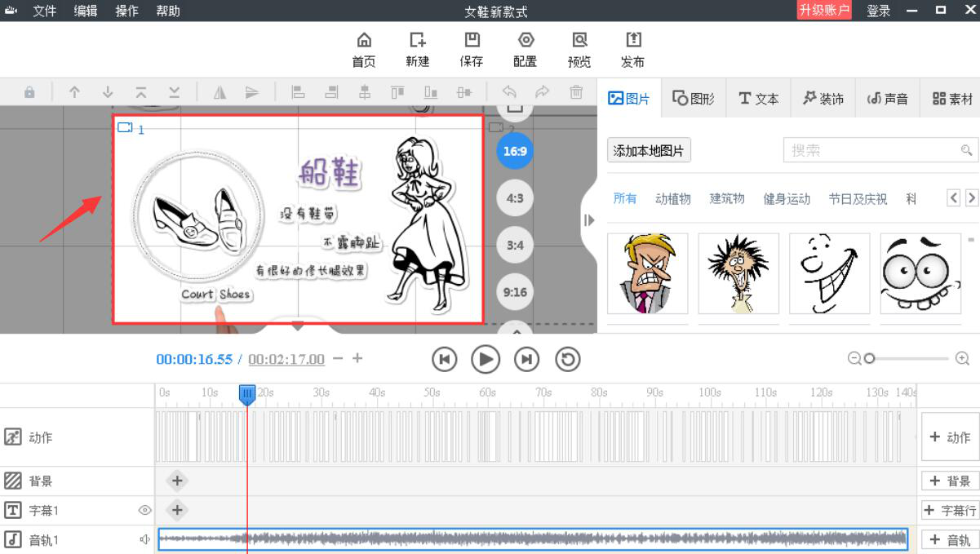The image size is (980, 554).
Task: Click the loop replay button
Action: pos(568,359)
